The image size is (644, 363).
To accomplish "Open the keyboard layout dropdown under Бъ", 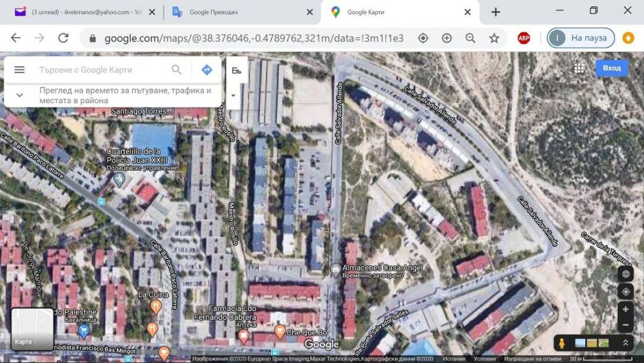I will 234,95.
